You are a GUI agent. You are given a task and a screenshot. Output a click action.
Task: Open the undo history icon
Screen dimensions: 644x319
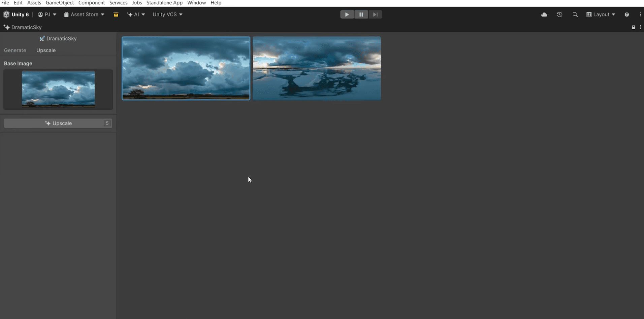click(x=559, y=14)
